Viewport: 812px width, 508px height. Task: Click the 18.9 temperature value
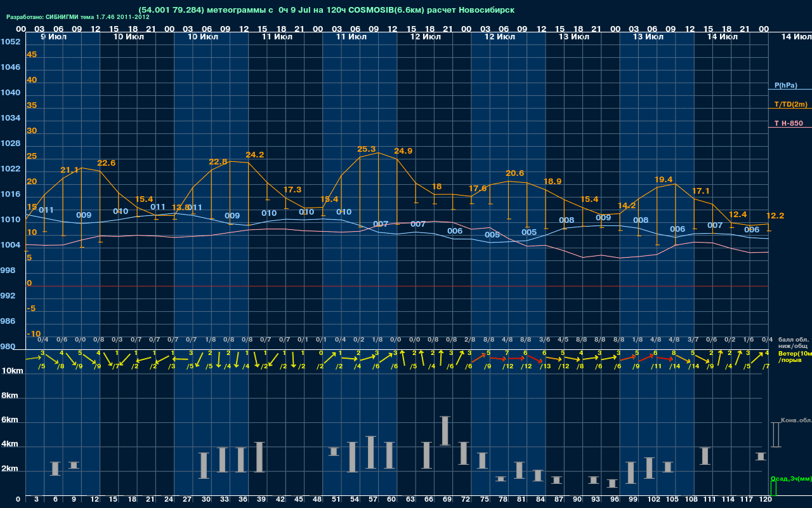(x=553, y=182)
